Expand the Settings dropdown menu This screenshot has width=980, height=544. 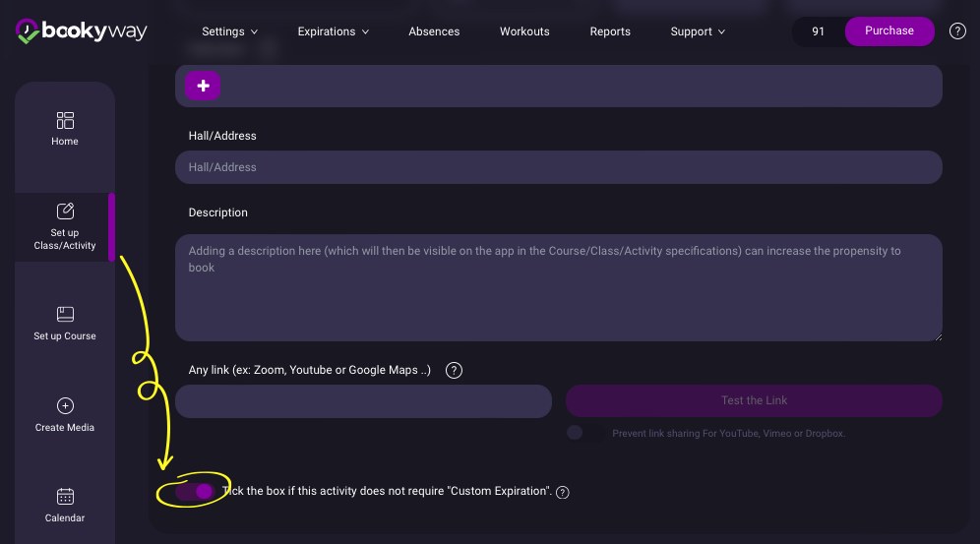click(x=230, y=31)
